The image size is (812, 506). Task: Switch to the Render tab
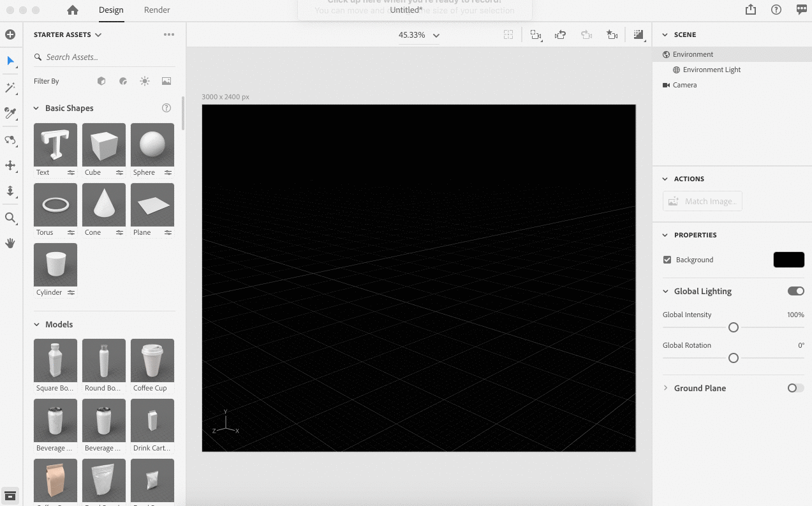157,10
